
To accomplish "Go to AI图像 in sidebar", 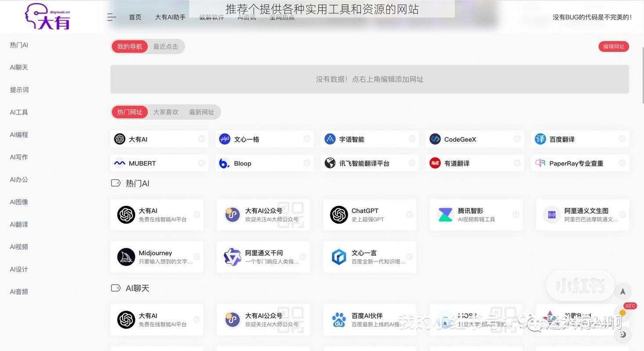I will tap(19, 202).
